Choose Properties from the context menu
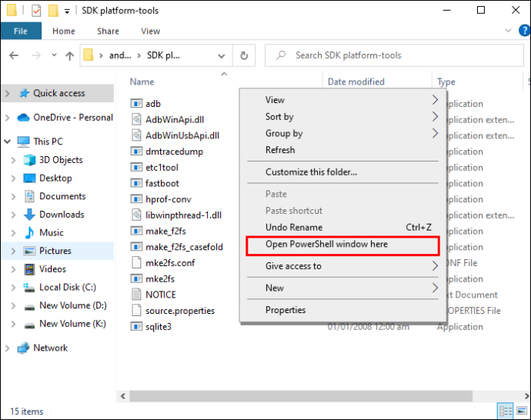 pyautogui.click(x=342, y=310)
